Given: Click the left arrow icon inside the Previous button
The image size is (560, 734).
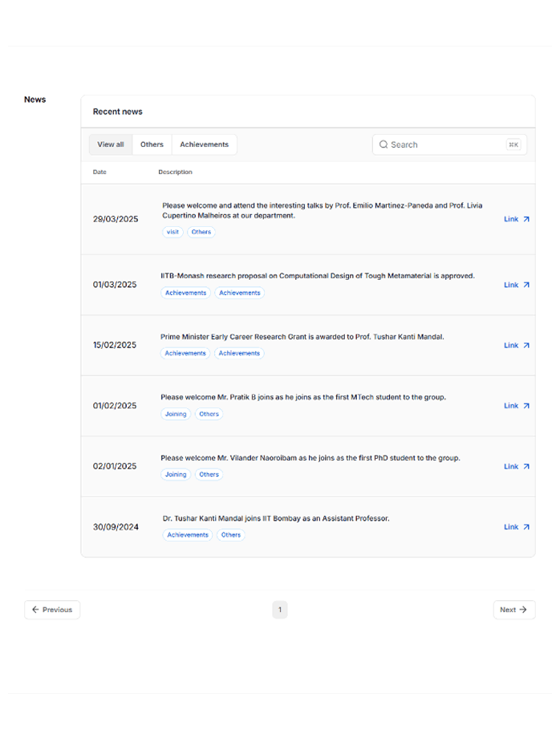Looking at the screenshot, I should pyautogui.click(x=34, y=610).
